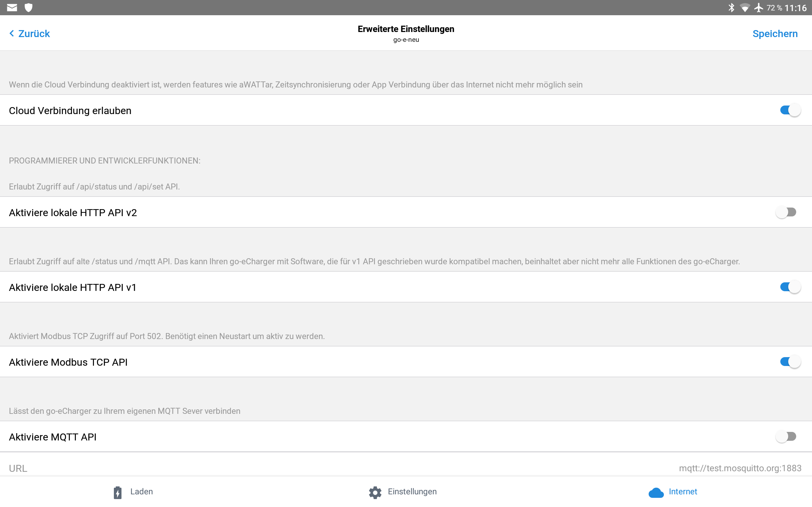This screenshot has height=507, width=812.
Task: Tap the shield icon in status bar
Action: point(29,7)
